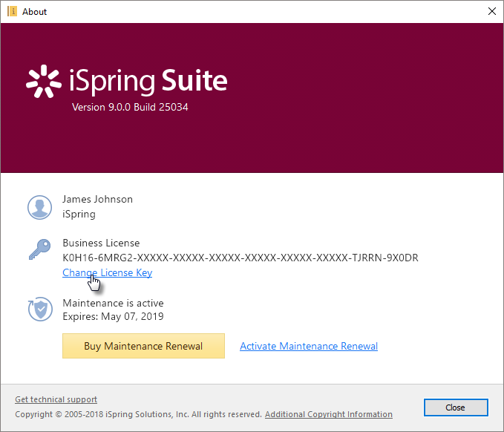Click the Expires: May 07, 2019 text
Image resolution: width=504 pixels, height=432 pixels.
(x=113, y=316)
